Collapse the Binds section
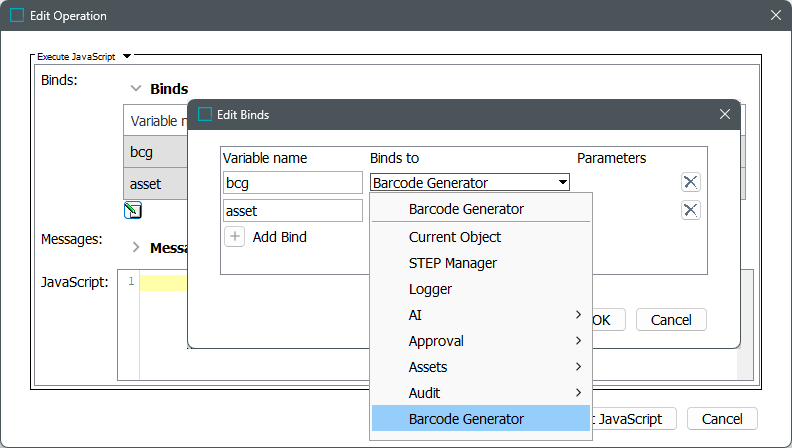The width and height of the screenshot is (792, 448). tap(136, 89)
